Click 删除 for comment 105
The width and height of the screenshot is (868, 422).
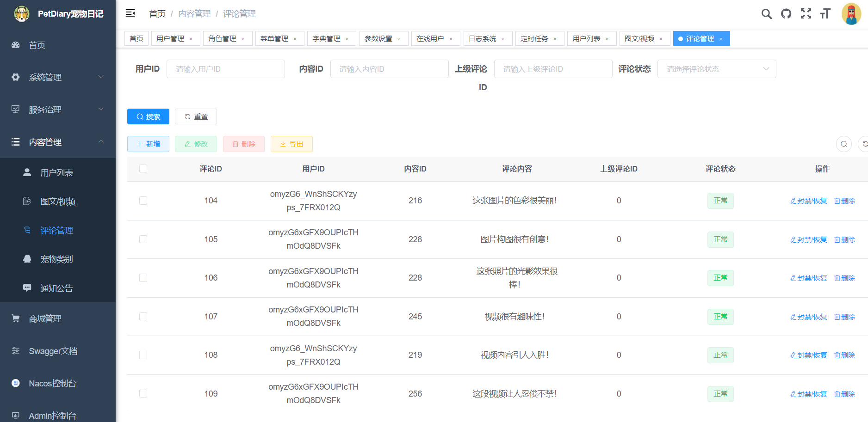[x=844, y=239]
